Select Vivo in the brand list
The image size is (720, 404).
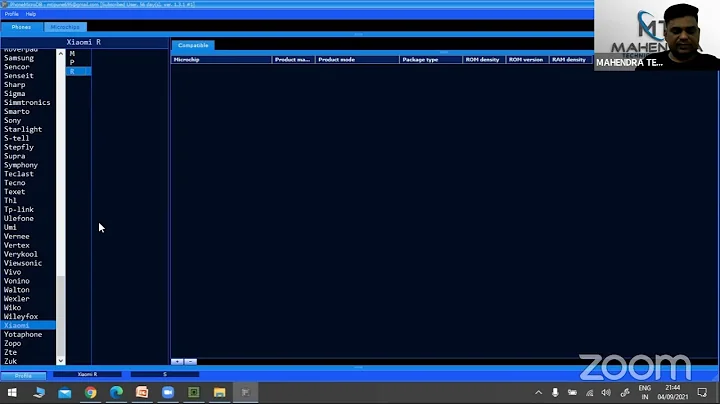12,272
